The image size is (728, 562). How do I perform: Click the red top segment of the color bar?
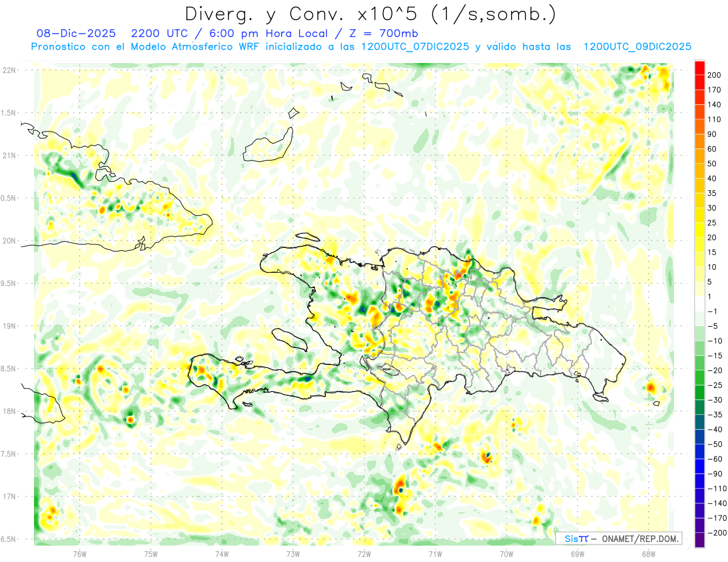click(699, 68)
